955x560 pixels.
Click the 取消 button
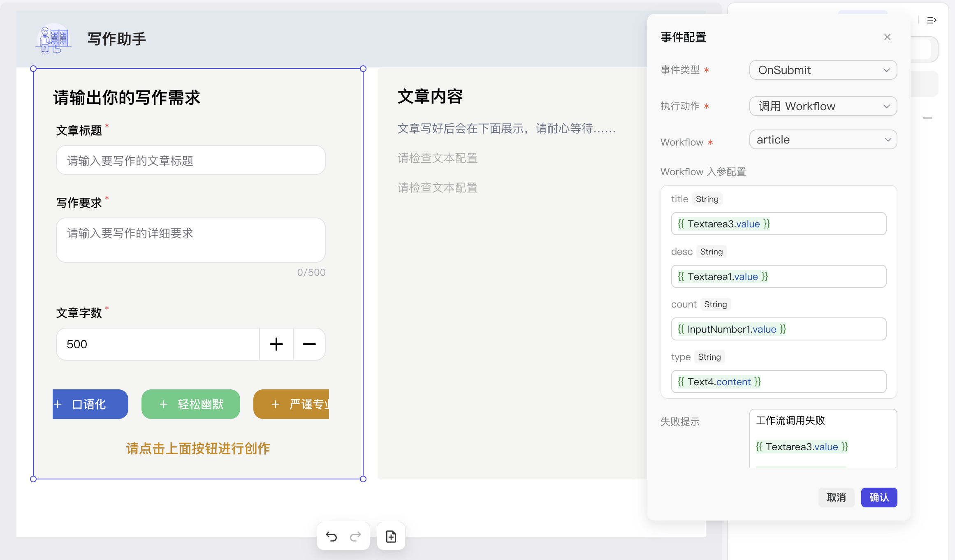(x=836, y=498)
